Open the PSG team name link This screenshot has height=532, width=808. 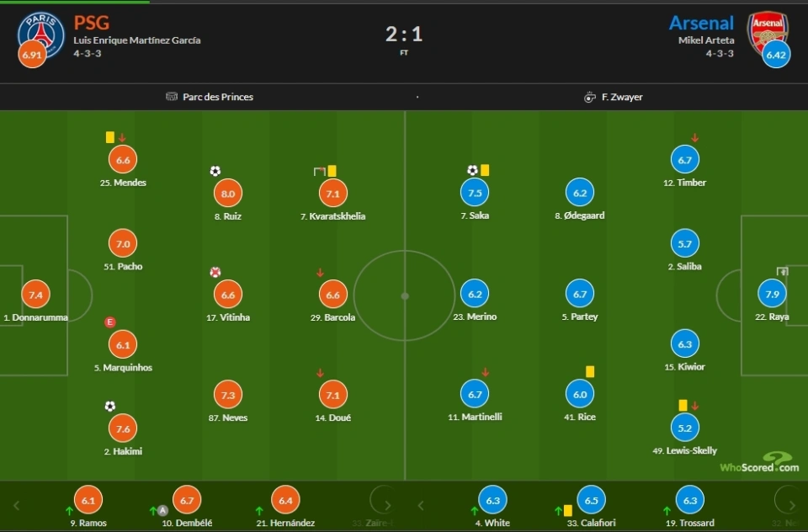point(91,23)
